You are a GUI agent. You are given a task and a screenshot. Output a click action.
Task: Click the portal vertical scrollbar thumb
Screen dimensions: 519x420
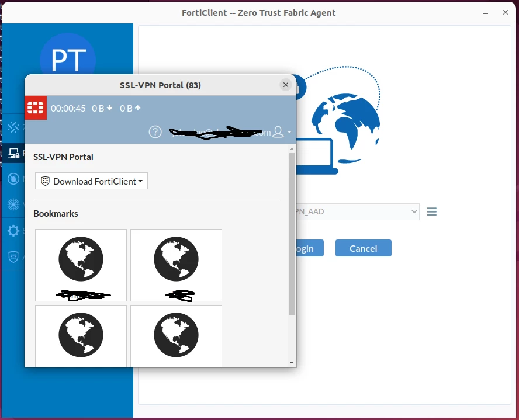click(292, 234)
